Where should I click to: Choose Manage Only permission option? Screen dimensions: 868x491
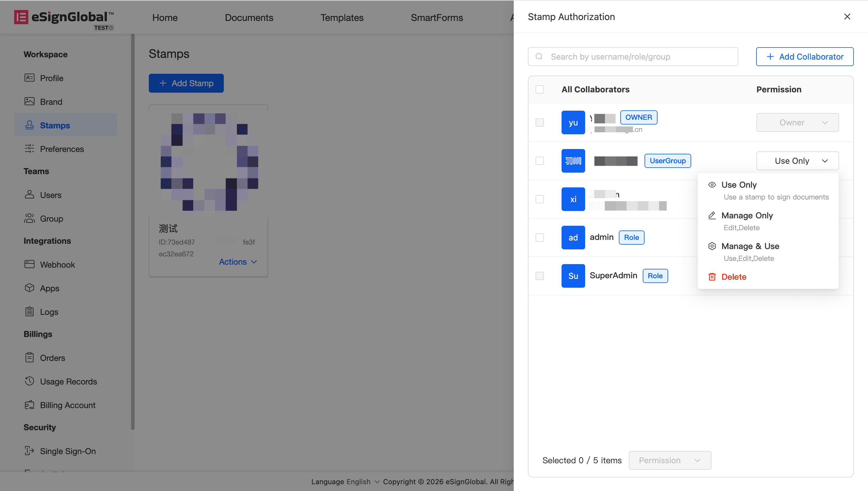point(747,215)
